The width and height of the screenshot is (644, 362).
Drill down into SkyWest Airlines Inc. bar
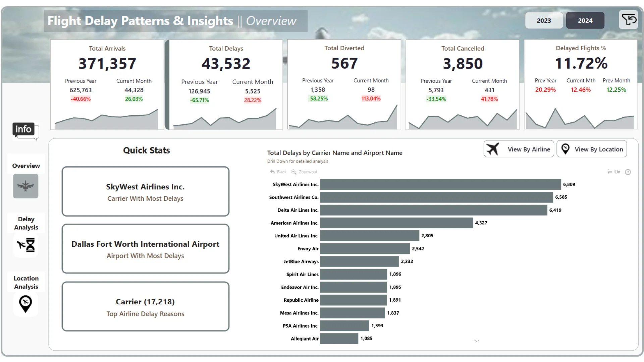pos(440,184)
